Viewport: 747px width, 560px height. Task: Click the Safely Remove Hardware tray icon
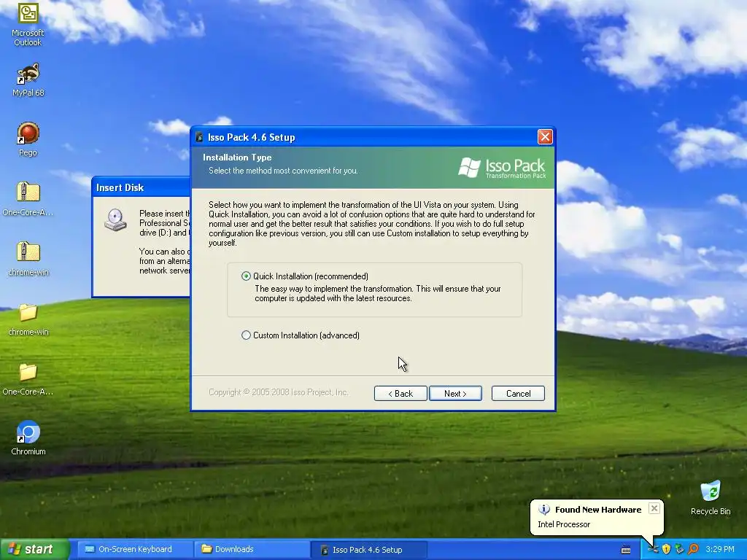point(679,550)
